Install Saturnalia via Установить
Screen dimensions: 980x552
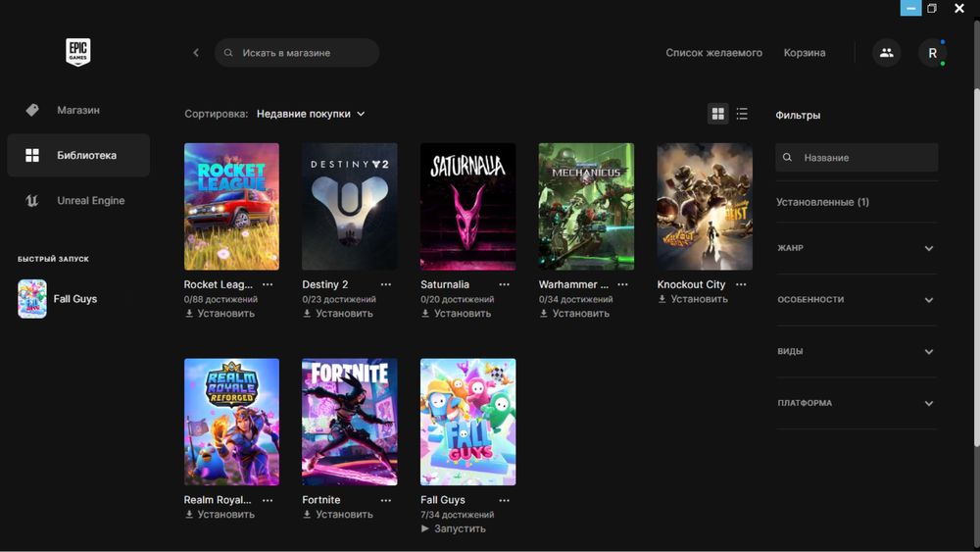[x=457, y=313]
